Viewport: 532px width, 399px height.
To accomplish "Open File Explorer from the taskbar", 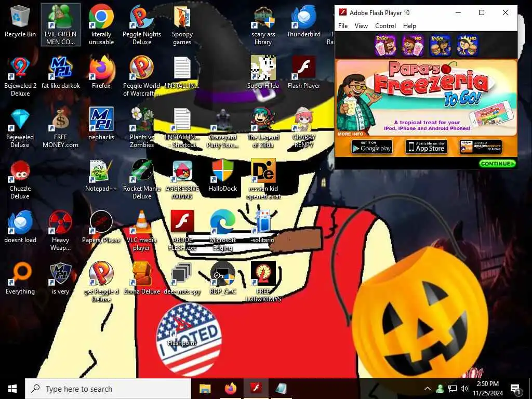I will pyautogui.click(x=205, y=389).
